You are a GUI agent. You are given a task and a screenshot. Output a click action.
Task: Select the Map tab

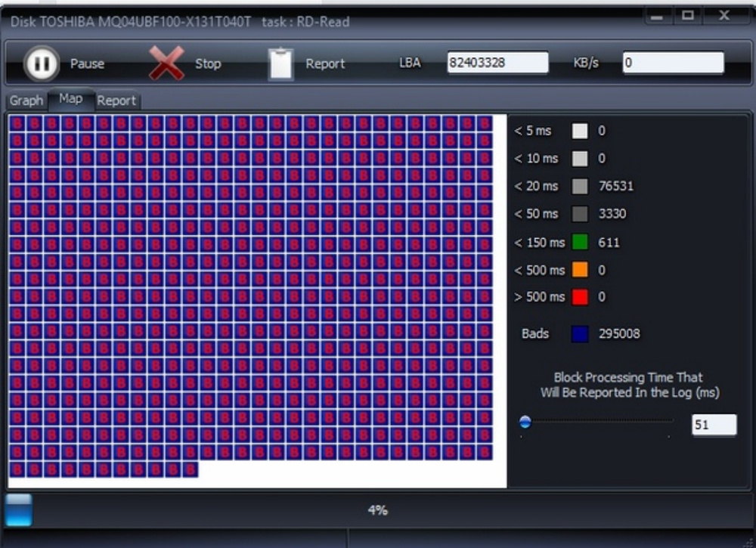(71, 99)
